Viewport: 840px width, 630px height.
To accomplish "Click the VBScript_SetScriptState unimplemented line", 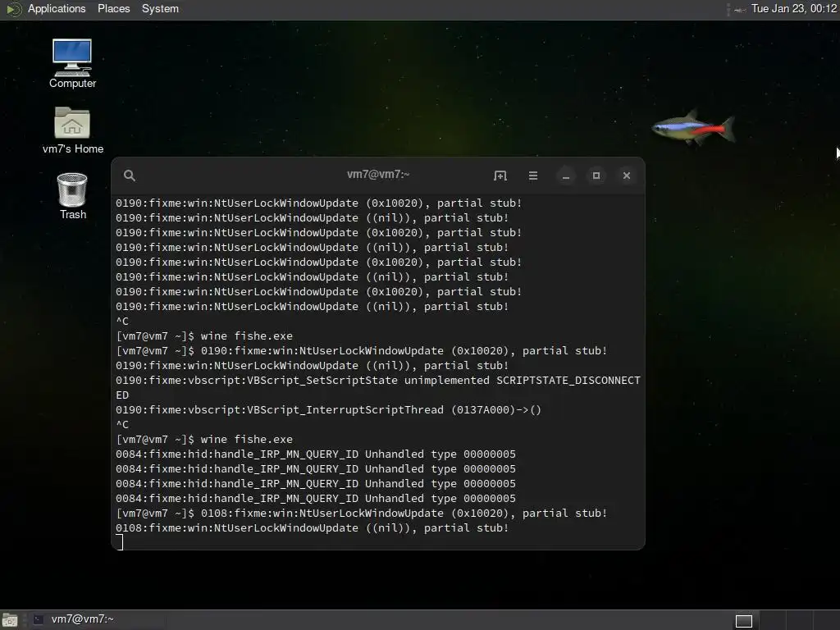I will coord(377,387).
